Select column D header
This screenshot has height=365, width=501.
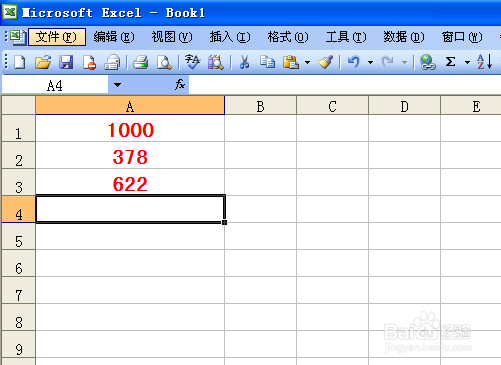[x=404, y=106]
